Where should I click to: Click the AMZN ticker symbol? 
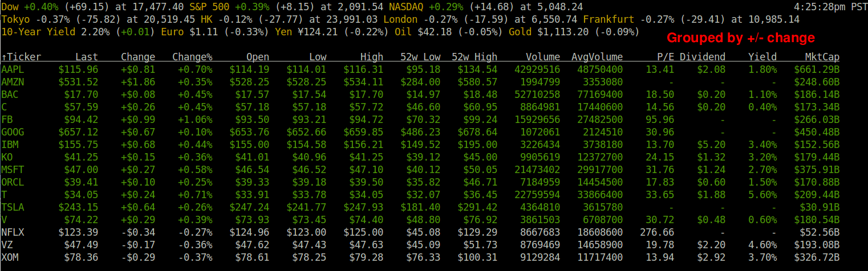point(13,82)
